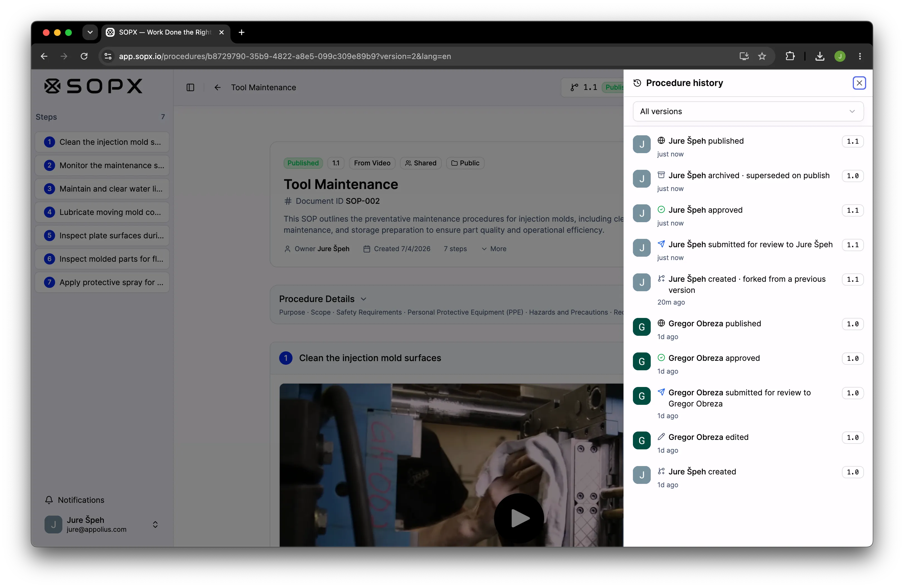The image size is (904, 588).
Task: Open the All versions dropdown
Action: [748, 111]
